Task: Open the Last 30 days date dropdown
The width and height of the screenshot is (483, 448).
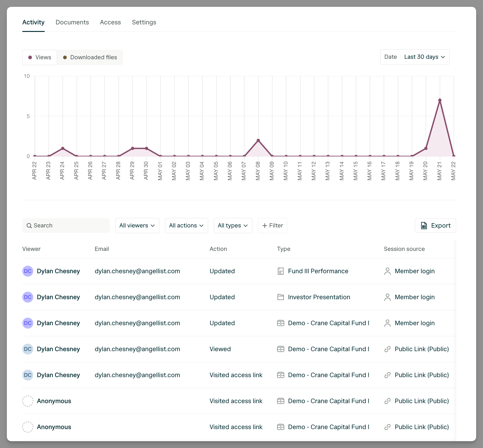Action: (424, 57)
